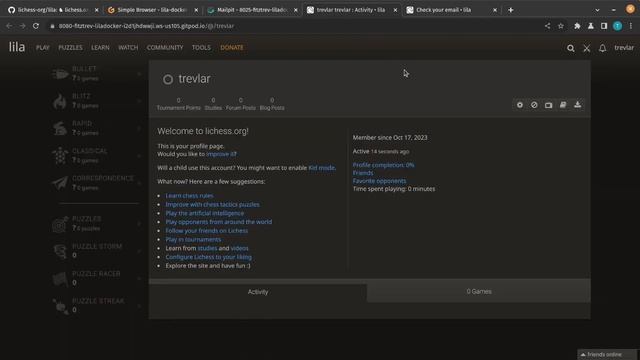
Task: Open a new browser tab
Action: [x=511, y=10]
